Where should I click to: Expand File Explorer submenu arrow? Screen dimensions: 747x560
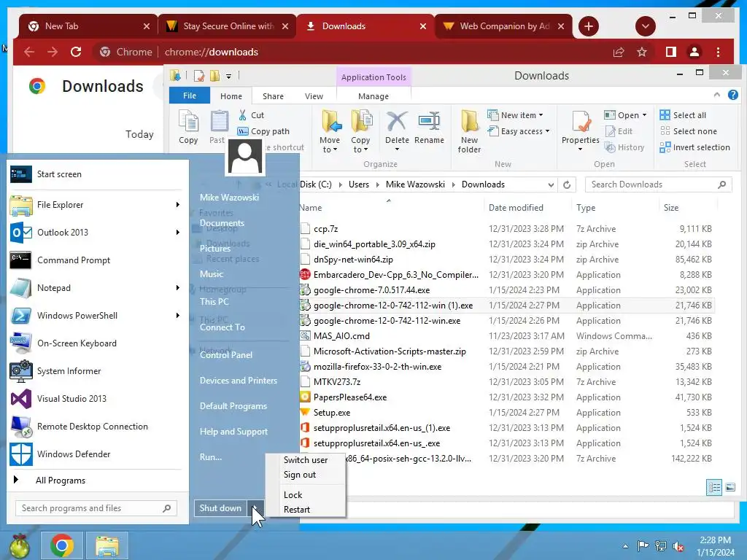click(178, 204)
